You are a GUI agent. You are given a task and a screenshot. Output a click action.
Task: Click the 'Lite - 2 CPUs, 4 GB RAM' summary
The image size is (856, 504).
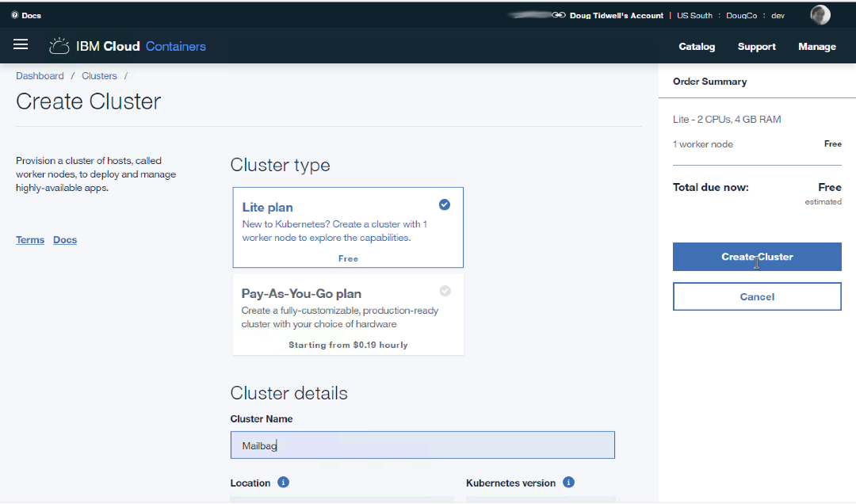(x=727, y=119)
